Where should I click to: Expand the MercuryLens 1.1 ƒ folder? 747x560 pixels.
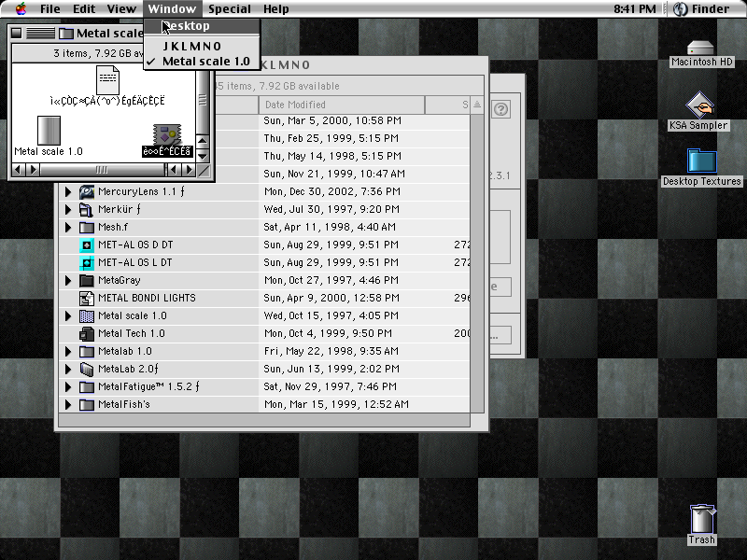tap(68, 191)
